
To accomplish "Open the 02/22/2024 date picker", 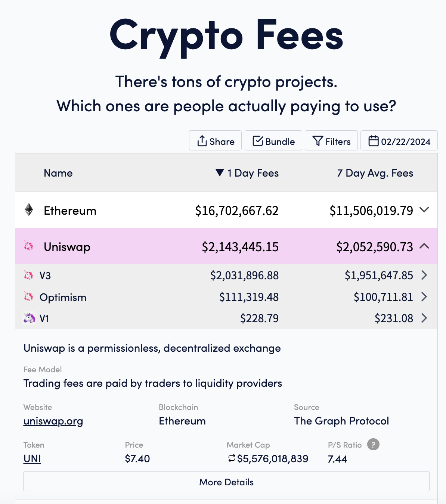I will (x=399, y=141).
